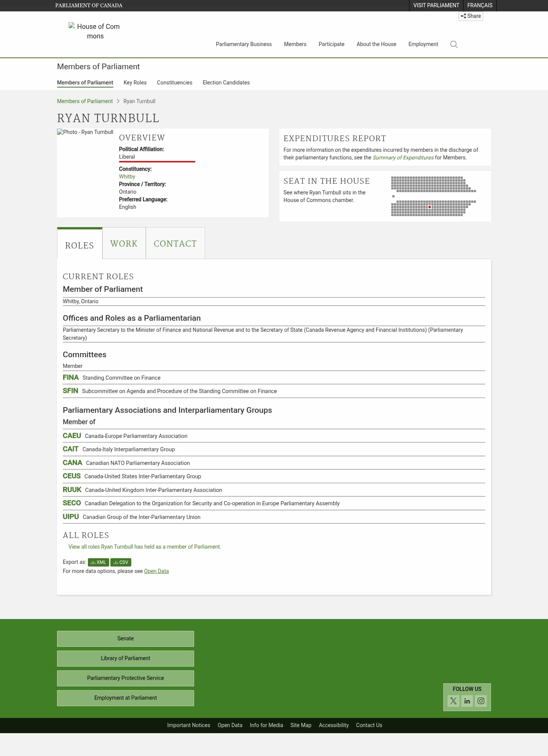Click the Employment at Parliament button

126,698
